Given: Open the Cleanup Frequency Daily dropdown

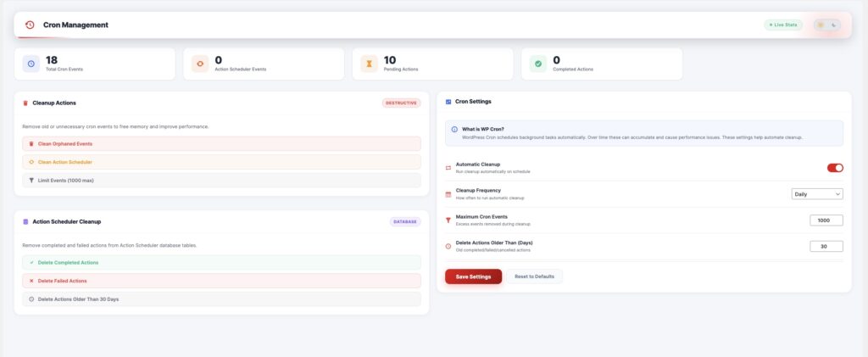Looking at the screenshot, I should pyautogui.click(x=817, y=194).
